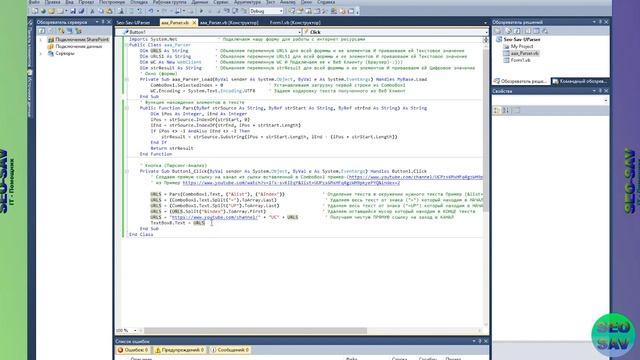640x360 pixels.
Task: Open the Данные menu
Action: [200, 2]
